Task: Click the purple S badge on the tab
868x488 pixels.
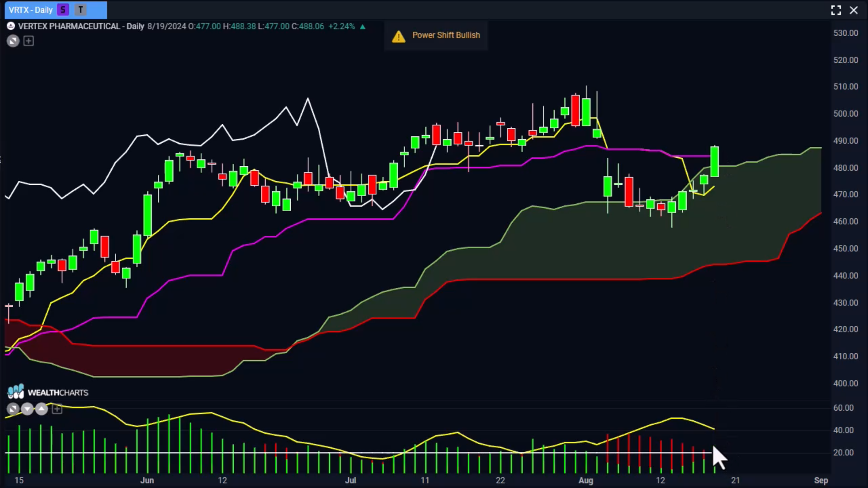Action: click(x=63, y=9)
